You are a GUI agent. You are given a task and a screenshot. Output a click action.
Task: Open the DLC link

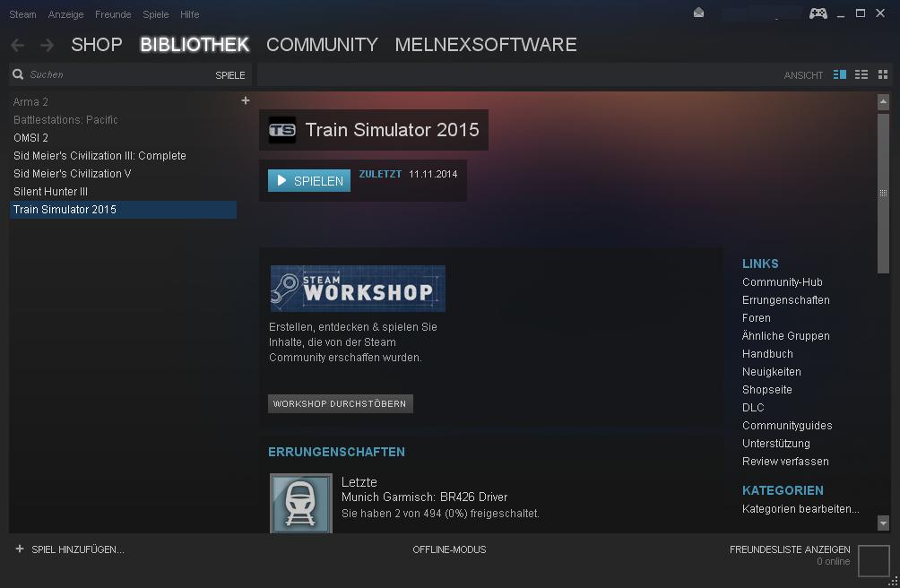coord(753,407)
